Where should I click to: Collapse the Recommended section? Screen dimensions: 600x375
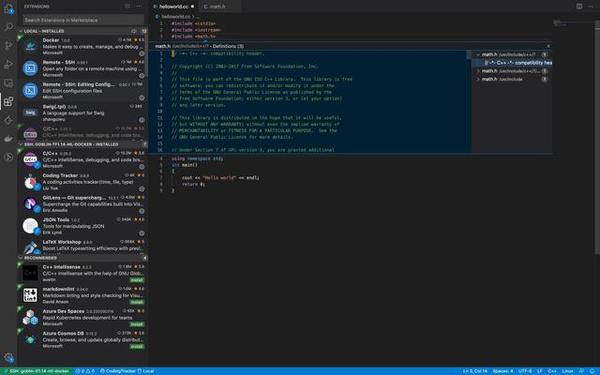pyautogui.click(x=21, y=258)
